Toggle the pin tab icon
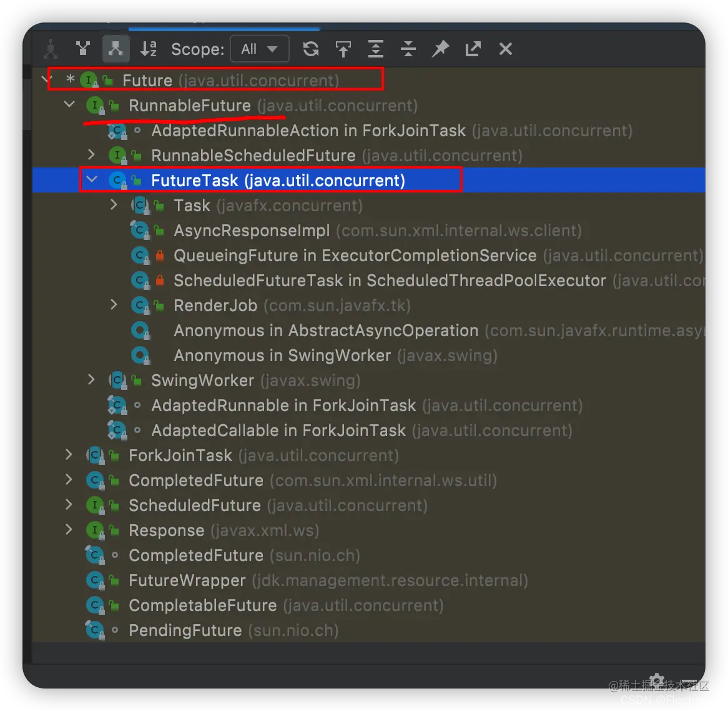The image size is (728, 711). coord(441,49)
